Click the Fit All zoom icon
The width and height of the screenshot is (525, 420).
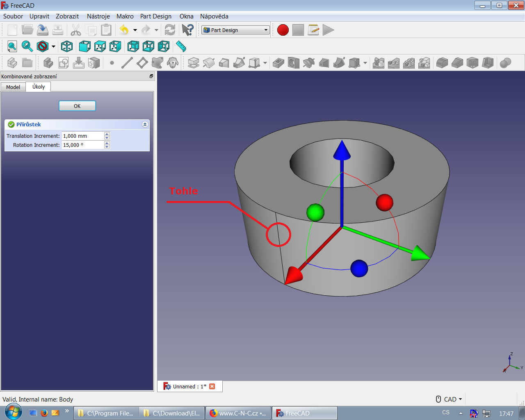(12, 46)
